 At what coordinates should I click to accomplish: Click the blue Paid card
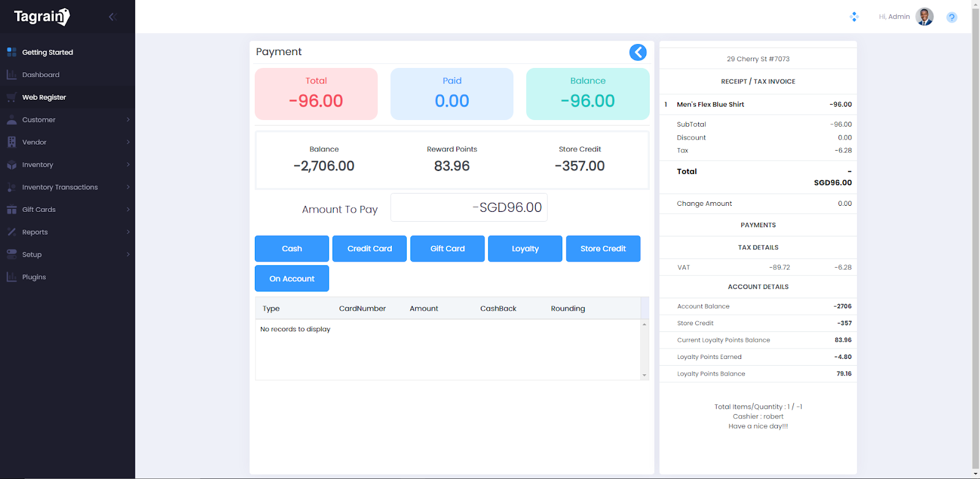coord(452,94)
